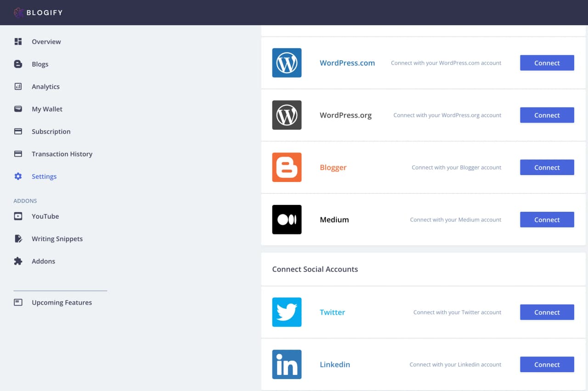The height and width of the screenshot is (391, 588).
Task: Select the LinkedIn square icon
Action: coord(287,364)
